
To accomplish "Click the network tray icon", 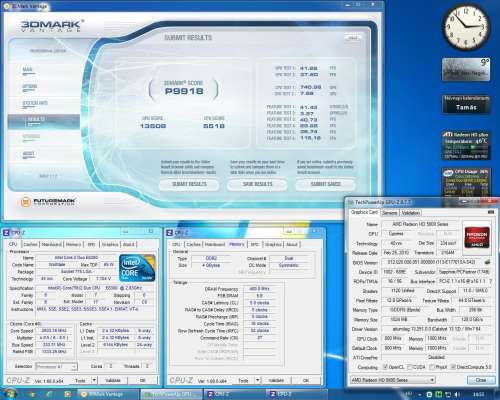I will [447, 395].
